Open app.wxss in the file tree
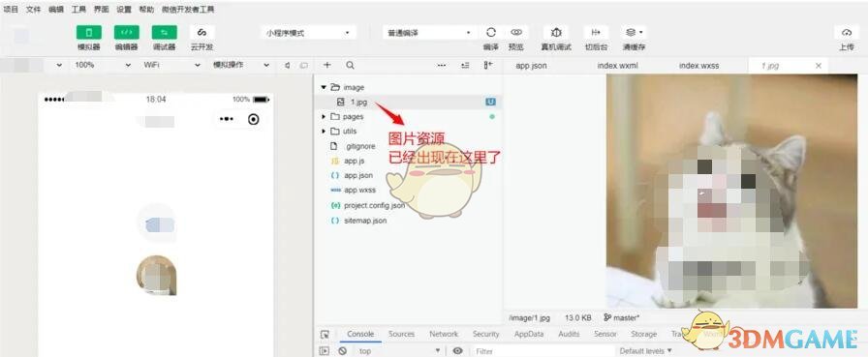 (359, 190)
